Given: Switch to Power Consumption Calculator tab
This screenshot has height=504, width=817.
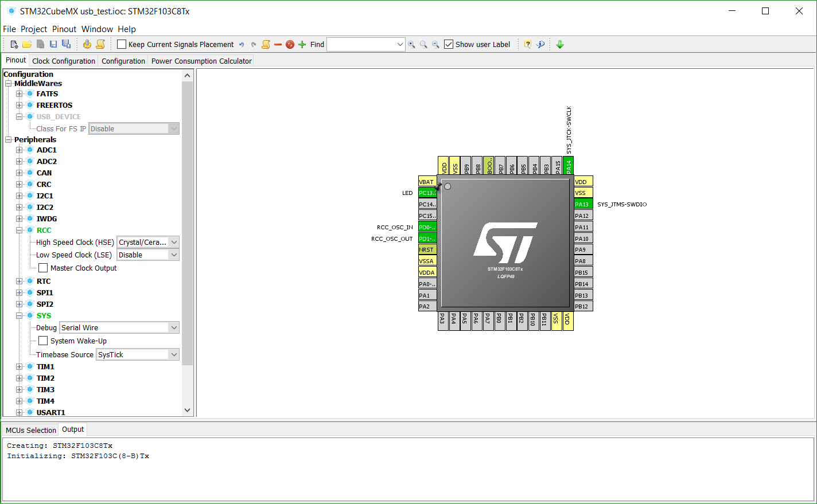Looking at the screenshot, I should pos(201,61).
